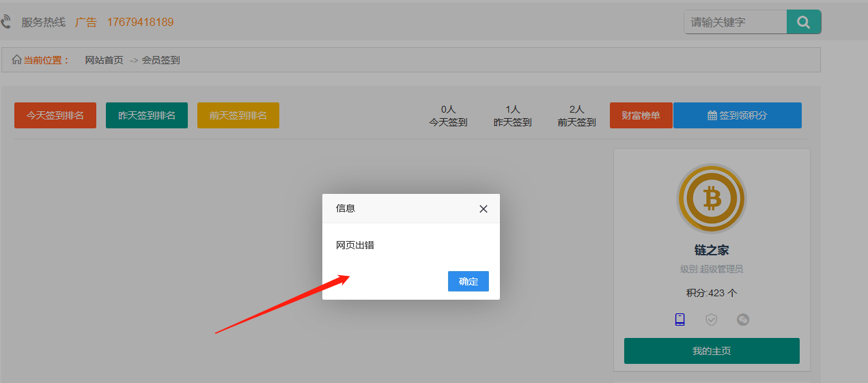Switch to the 昨天签到排名 tab
Screen dimensions: 868x383
pyautogui.click(x=147, y=115)
